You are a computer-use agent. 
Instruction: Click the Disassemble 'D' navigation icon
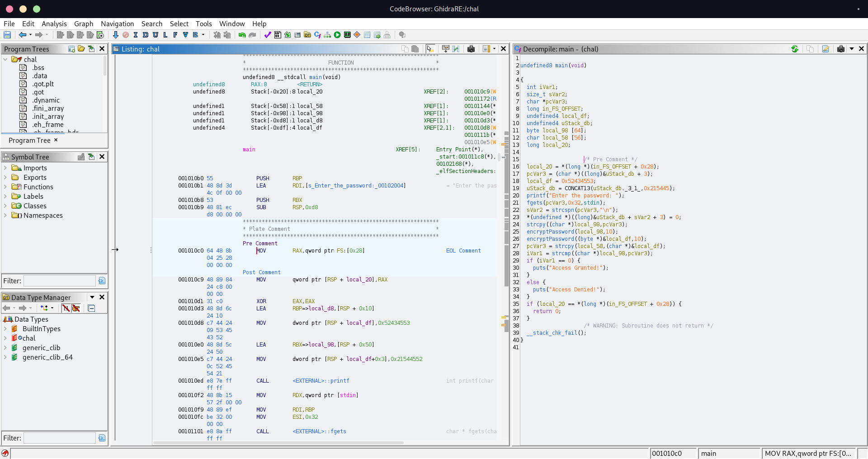pos(146,35)
